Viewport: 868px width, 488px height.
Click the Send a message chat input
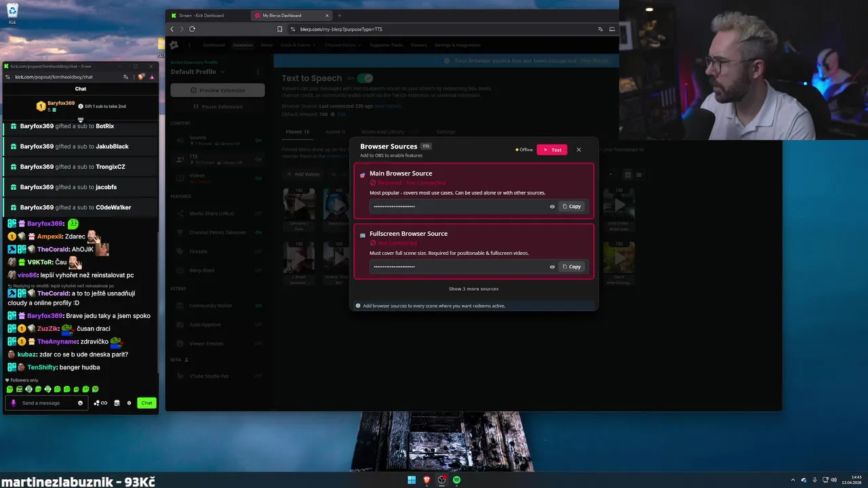(47, 403)
